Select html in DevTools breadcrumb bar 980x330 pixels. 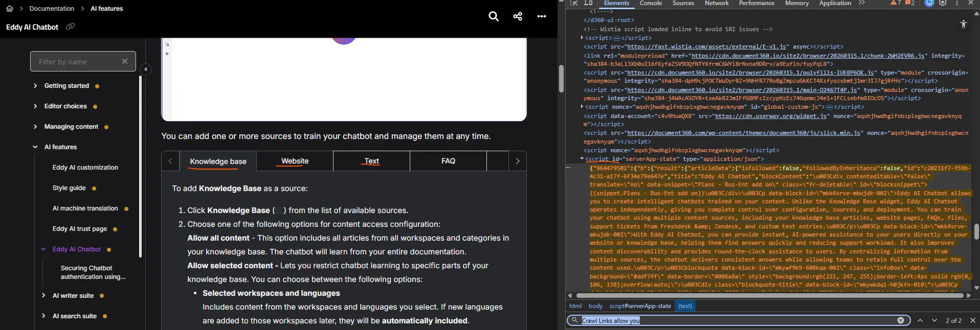(x=575, y=306)
